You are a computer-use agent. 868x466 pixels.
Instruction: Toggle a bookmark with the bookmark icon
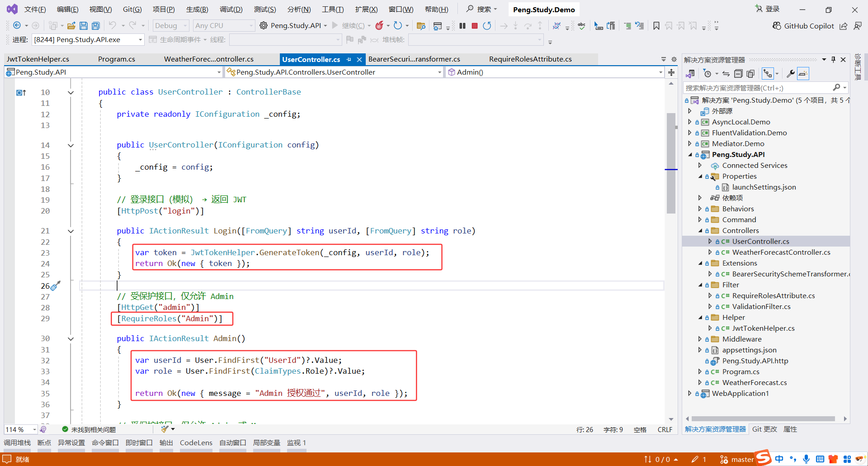[656, 26]
